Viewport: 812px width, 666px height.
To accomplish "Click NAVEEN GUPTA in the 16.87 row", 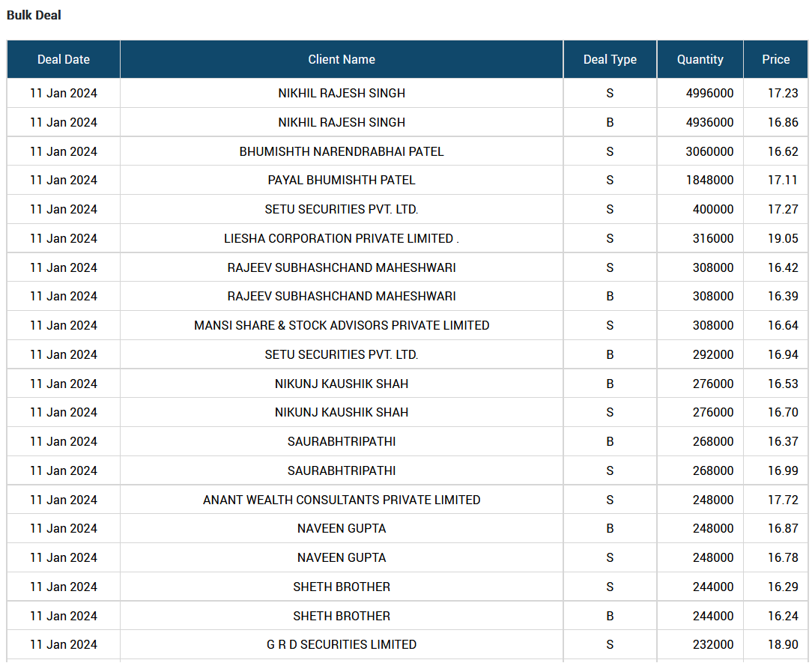I will [342, 528].
